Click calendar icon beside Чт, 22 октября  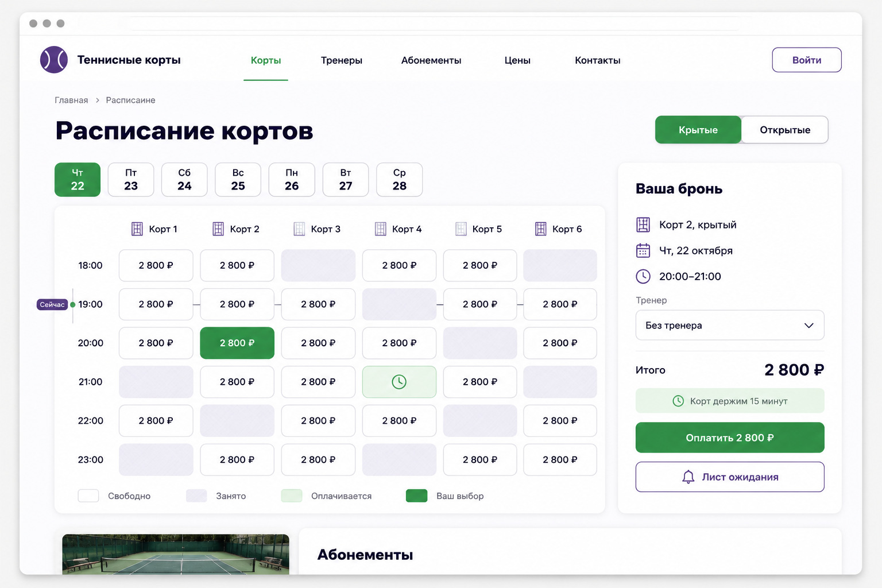[643, 250]
